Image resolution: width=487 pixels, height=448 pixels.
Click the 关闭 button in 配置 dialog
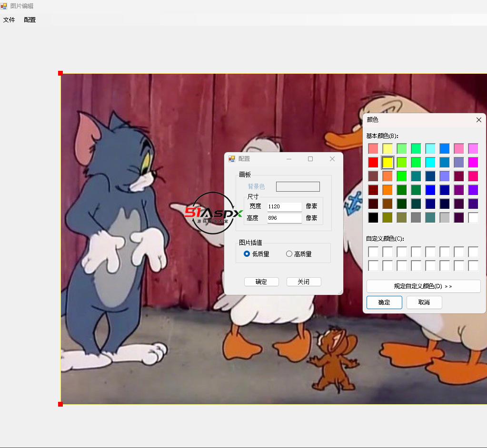click(303, 282)
